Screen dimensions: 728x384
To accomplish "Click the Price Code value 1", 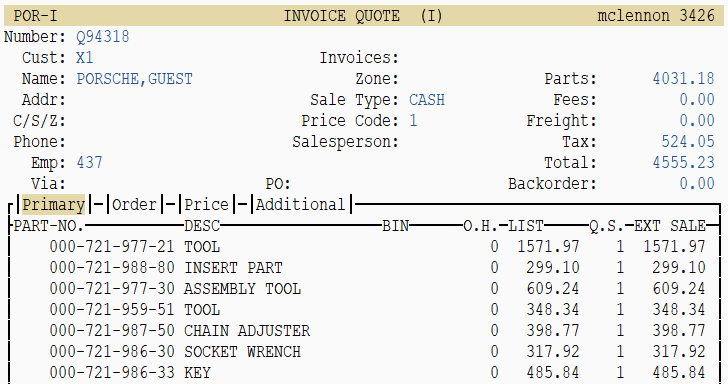I will pyautogui.click(x=413, y=121).
